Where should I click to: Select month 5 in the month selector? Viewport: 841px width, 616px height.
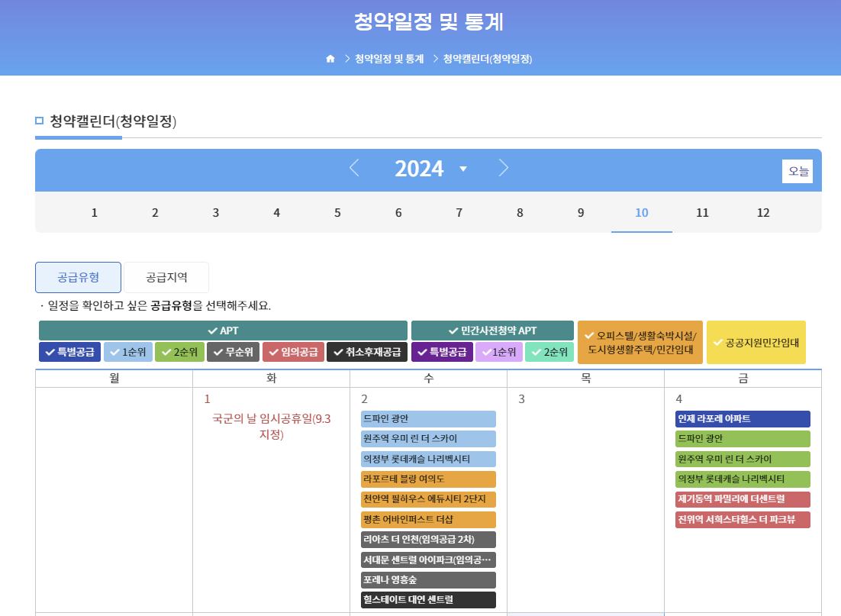(337, 213)
